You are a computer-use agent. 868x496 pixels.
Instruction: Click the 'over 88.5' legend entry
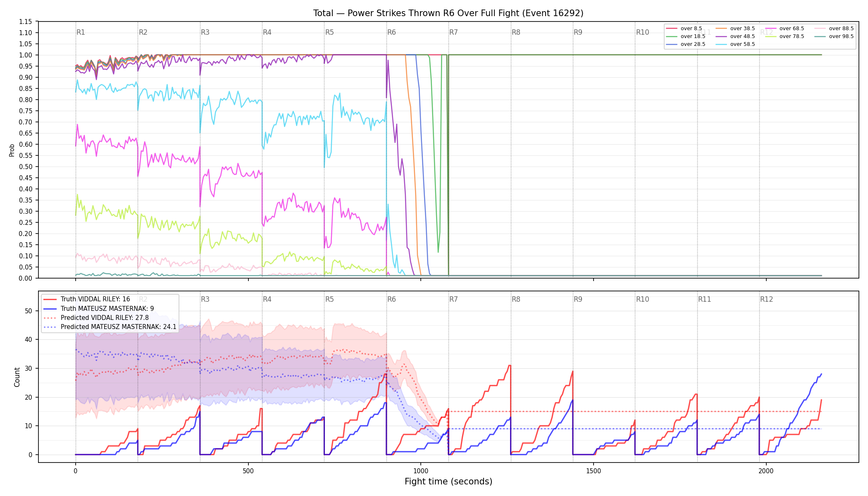[834, 29]
